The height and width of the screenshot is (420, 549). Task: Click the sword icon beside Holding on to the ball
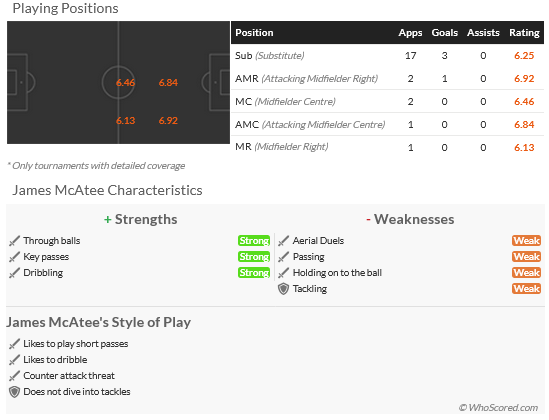tap(284, 273)
